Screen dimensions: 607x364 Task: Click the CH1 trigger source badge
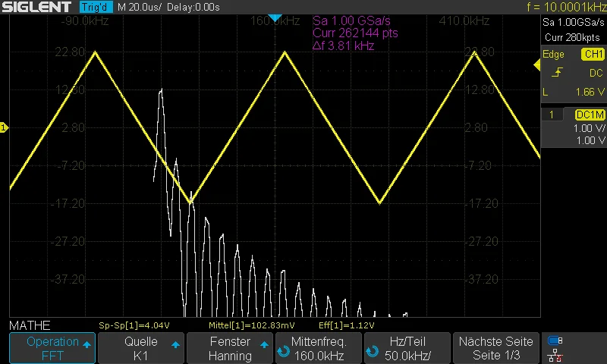click(593, 54)
